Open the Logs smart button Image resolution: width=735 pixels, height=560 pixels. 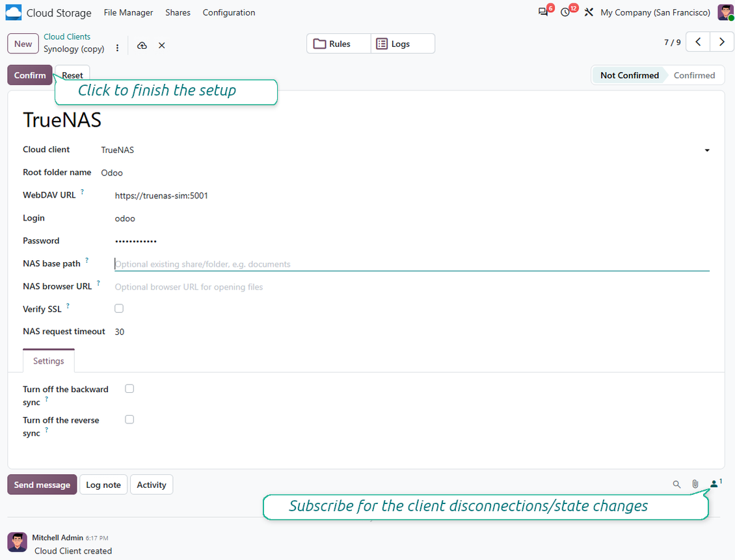pos(403,44)
